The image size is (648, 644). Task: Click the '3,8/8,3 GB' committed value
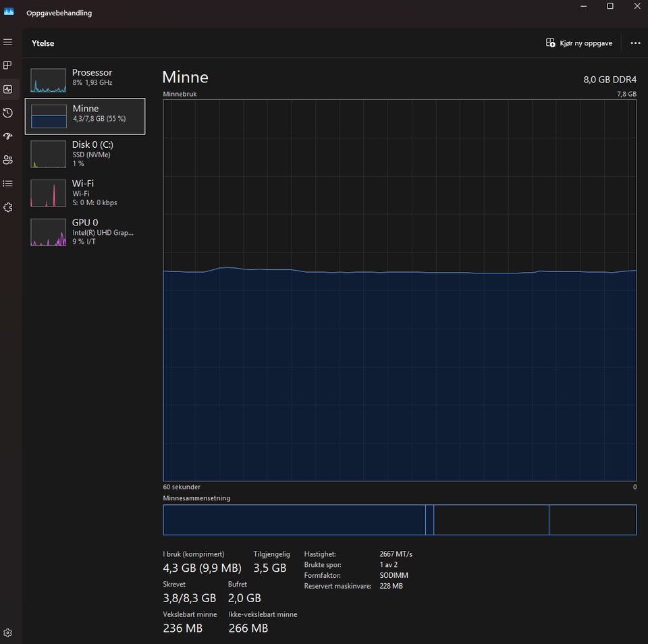tap(189, 598)
